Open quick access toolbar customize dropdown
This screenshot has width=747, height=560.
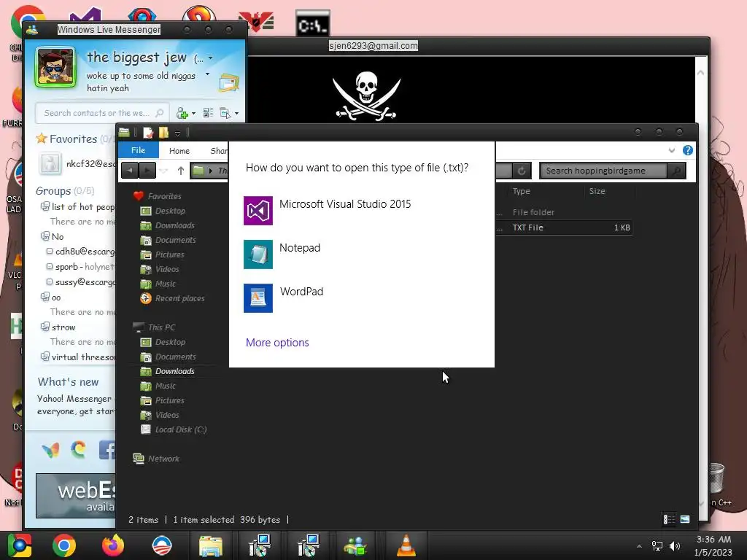click(177, 133)
